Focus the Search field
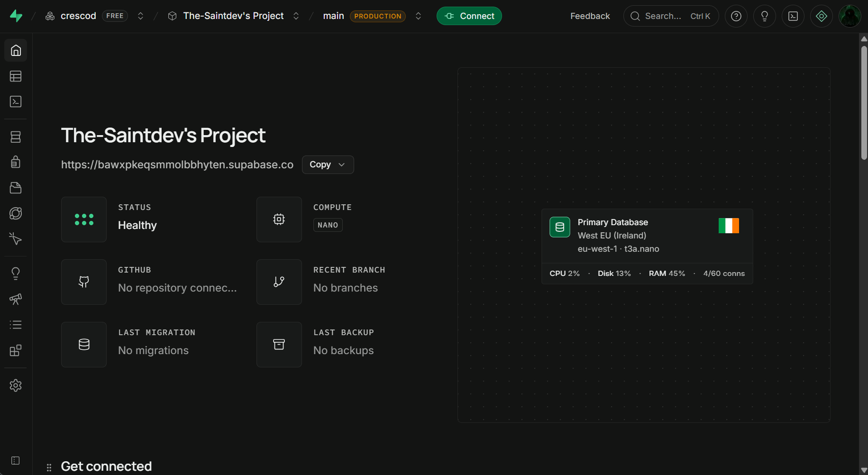 point(671,16)
